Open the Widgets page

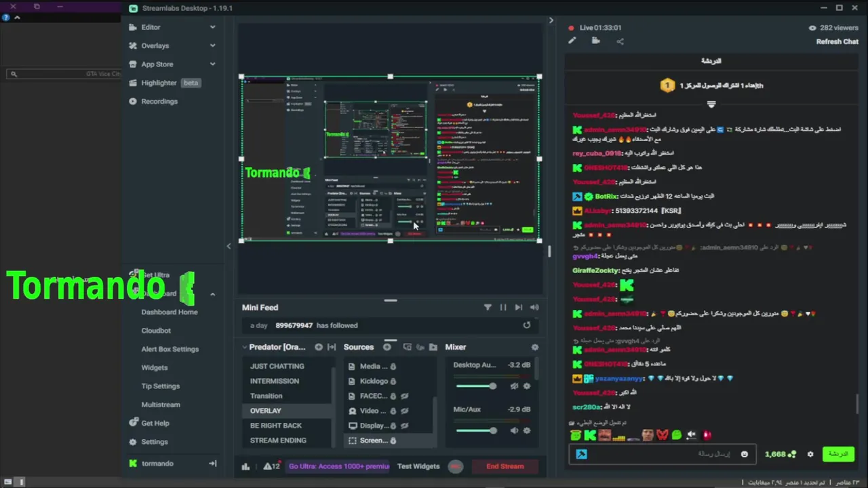[154, 367]
